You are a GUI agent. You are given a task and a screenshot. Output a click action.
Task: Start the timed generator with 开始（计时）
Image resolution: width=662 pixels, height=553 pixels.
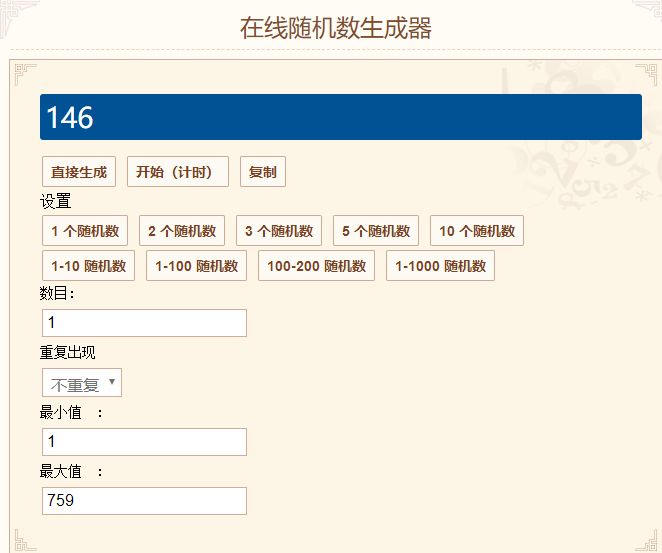[x=178, y=171]
